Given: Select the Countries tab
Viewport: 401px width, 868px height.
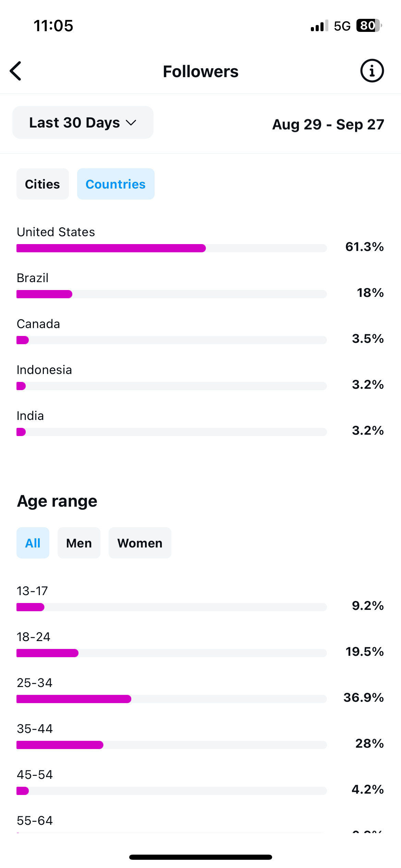Looking at the screenshot, I should tap(116, 184).
